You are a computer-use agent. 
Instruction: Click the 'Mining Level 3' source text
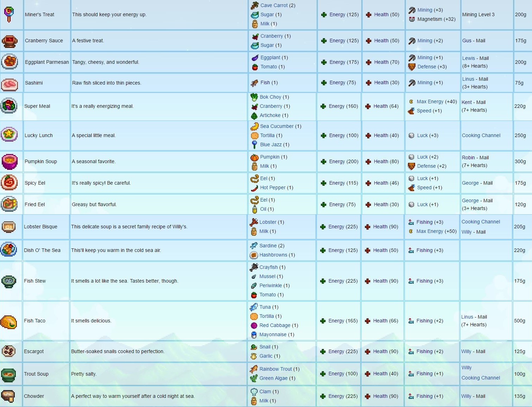pyautogui.click(x=478, y=14)
